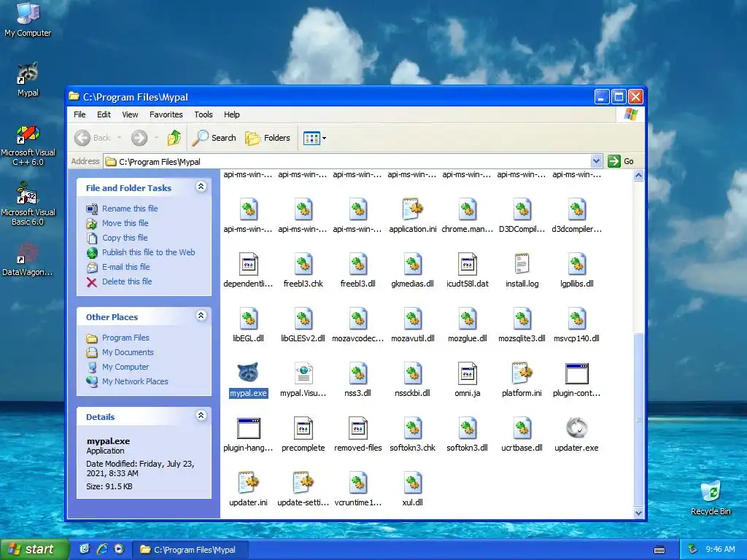Select the omni.ja file icon

468,373
